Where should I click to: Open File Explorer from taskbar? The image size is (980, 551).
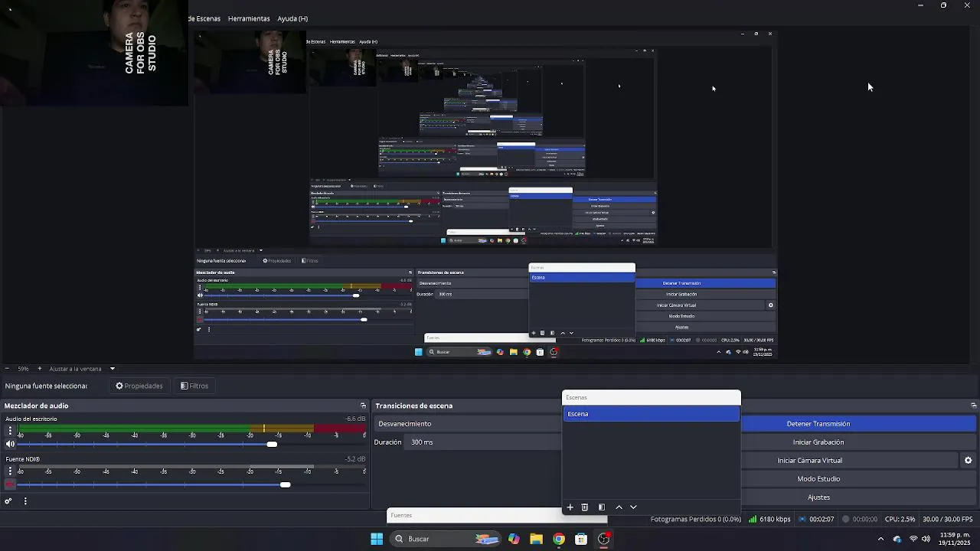(536, 539)
